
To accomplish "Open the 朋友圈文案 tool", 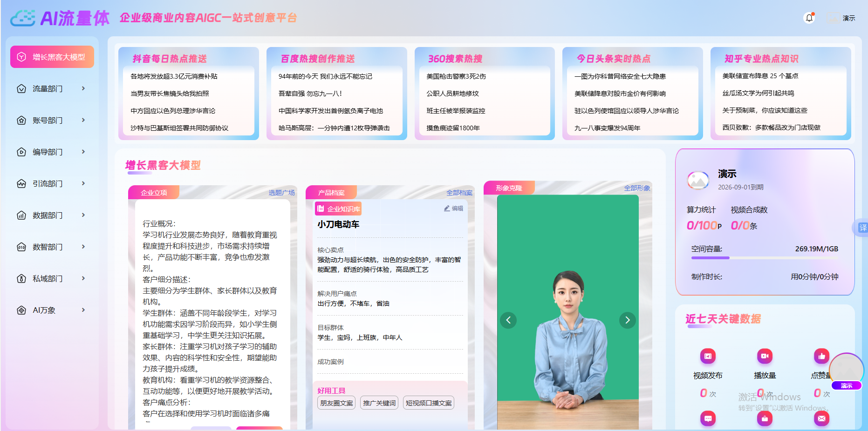I will pos(336,403).
